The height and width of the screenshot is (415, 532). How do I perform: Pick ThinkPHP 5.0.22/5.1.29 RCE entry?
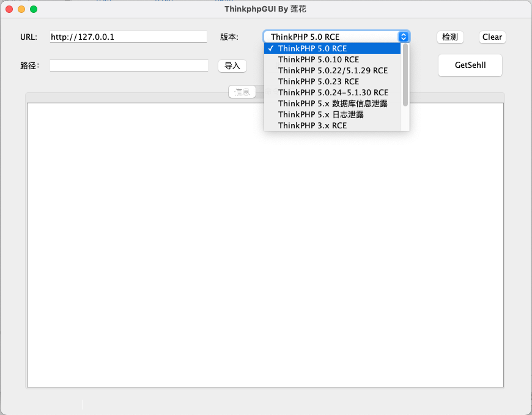[x=332, y=70]
